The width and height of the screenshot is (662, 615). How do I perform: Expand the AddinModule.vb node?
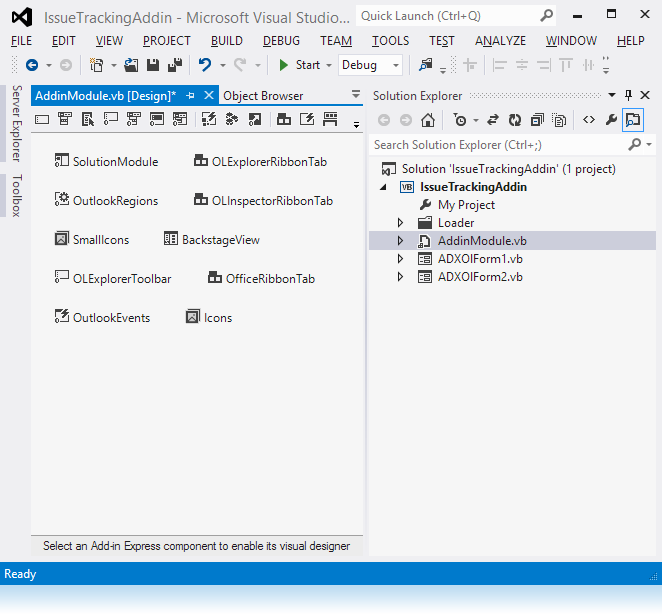(400, 241)
